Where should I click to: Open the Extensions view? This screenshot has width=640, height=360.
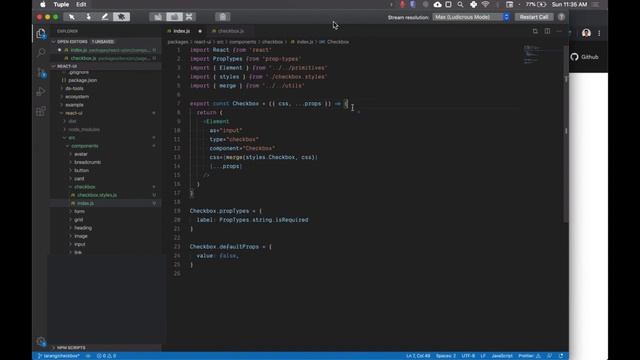pyautogui.click(x=41, y=111)
